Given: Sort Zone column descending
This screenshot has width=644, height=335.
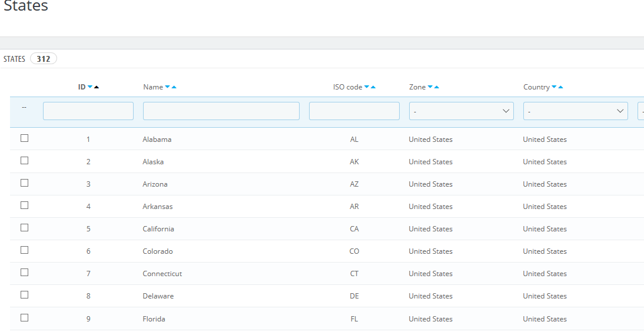Looking at the screenshot, I should pos(430,87).
